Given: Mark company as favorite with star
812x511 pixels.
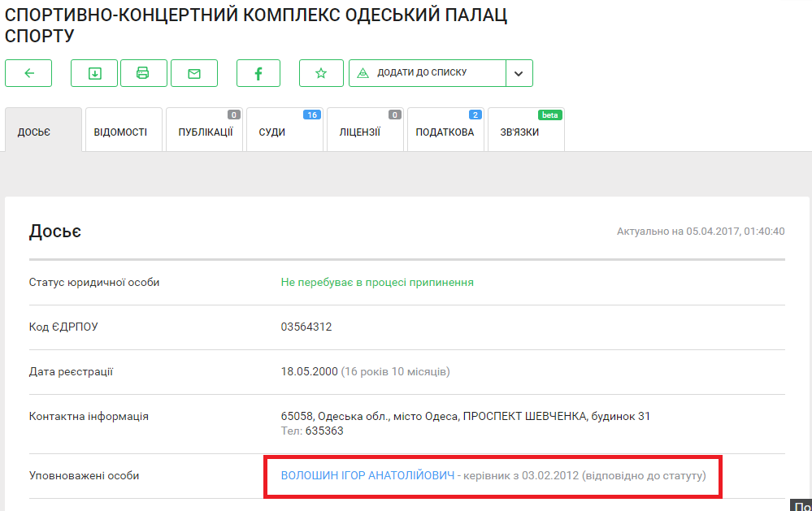Looking at the screenshot, I should click(x=321, y=73).
